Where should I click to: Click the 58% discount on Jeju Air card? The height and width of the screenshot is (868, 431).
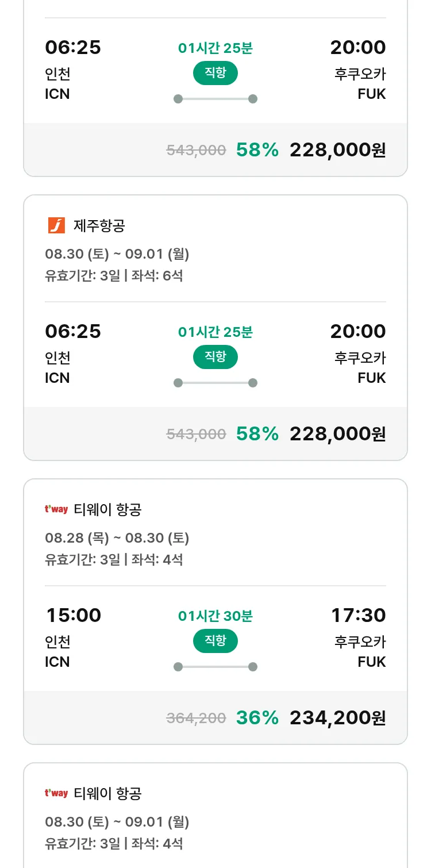click(x=257, y=434)
